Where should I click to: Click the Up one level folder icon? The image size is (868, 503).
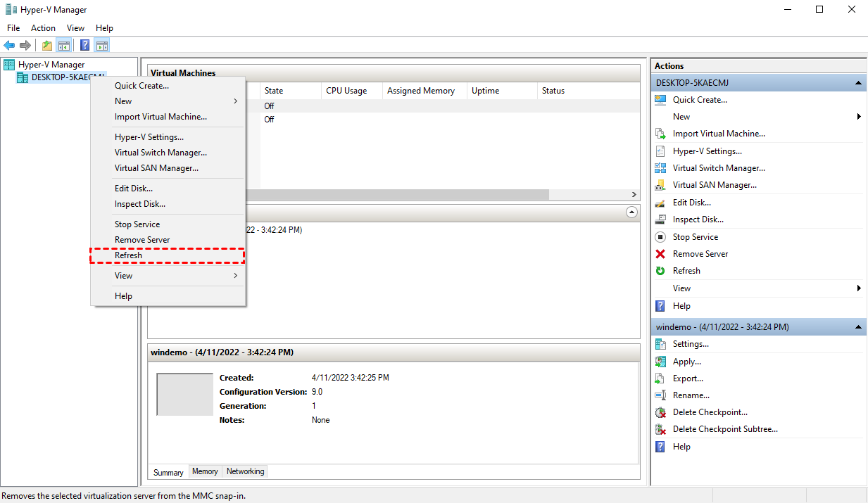[x=47, y=46]
